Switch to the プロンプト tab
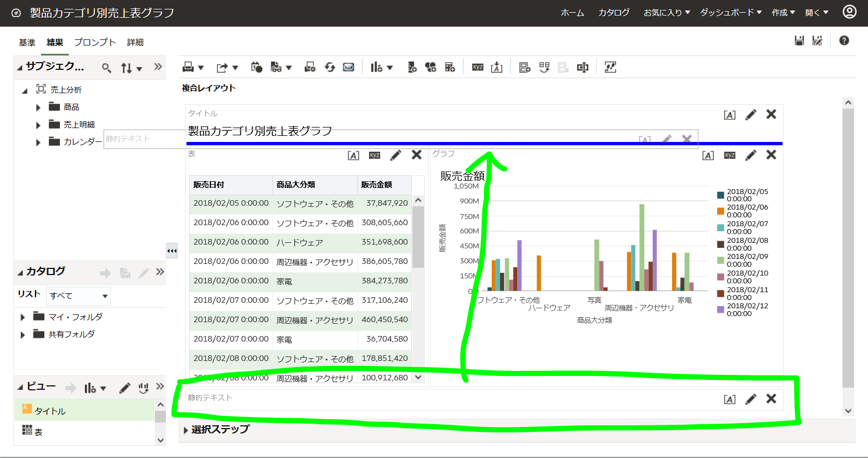868x458 pixels. [95, 42]
